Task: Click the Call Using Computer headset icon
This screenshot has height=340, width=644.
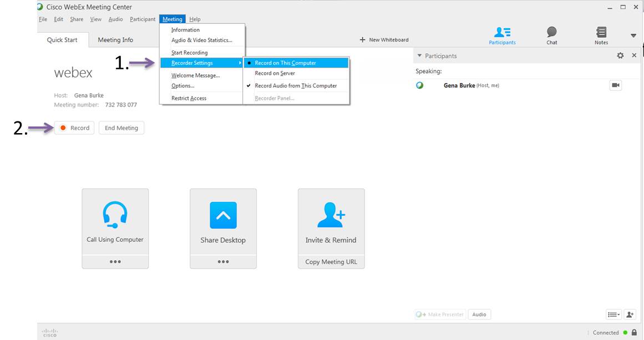Action: pos(115,214)
